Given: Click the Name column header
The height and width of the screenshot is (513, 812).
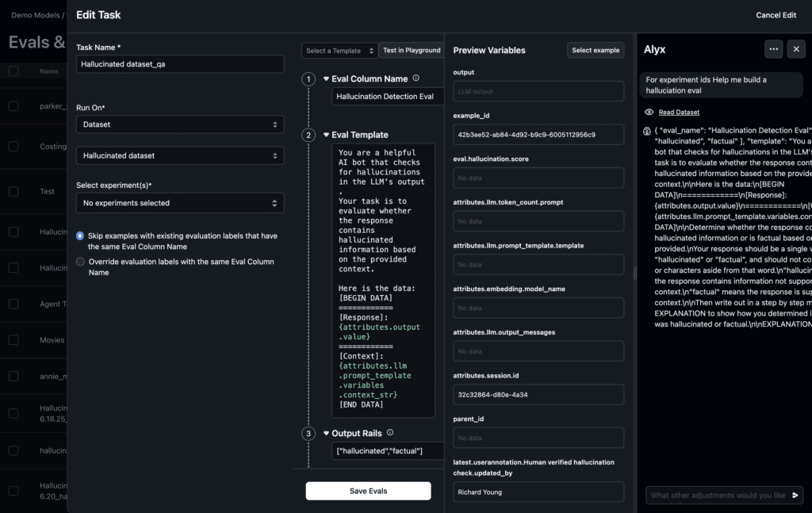Looking at the screenshot, I should pyautogui.click(x=48, y=71).
